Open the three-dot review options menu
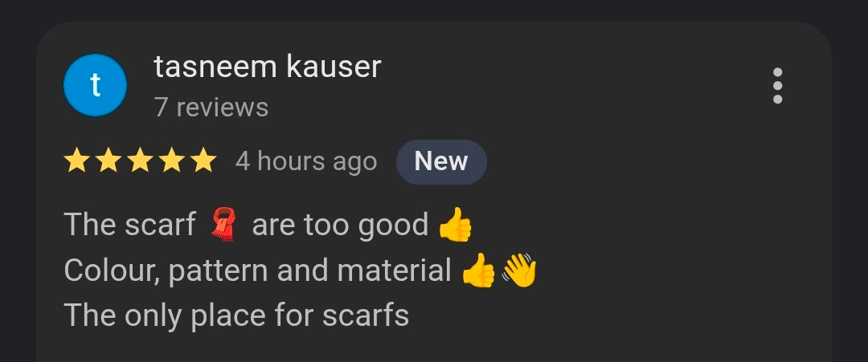Image resolution: width=868 pixels, height=362 pixels. 777,86
